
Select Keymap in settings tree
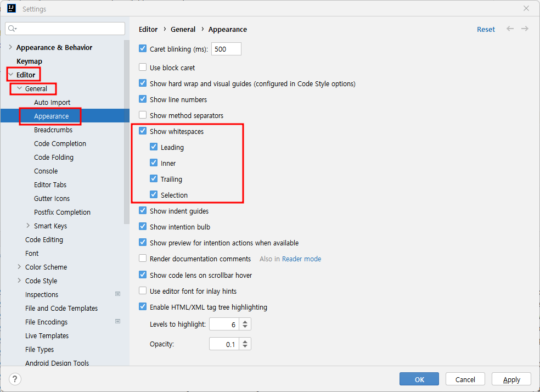(29, 61)
